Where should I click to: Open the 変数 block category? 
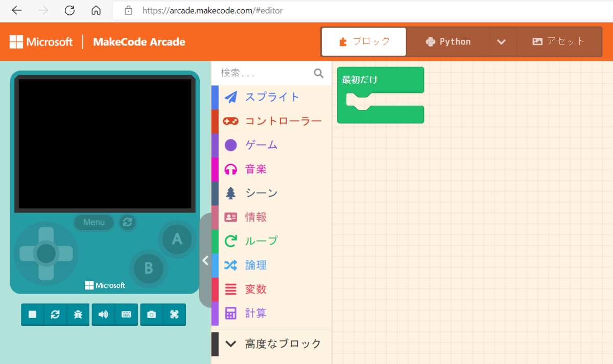271,289
